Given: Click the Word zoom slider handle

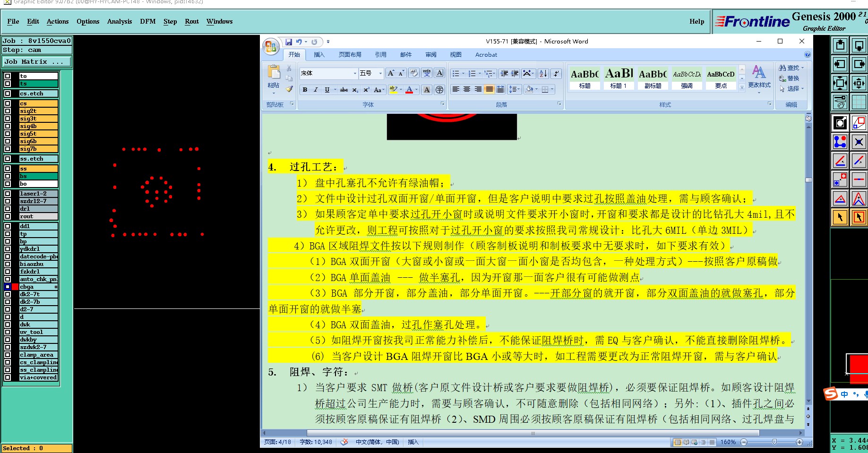Looking at the screenshot, I should (x=774, y=442).
